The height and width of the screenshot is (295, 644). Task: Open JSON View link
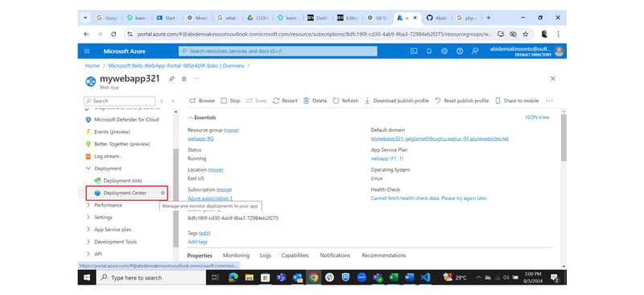537,117
